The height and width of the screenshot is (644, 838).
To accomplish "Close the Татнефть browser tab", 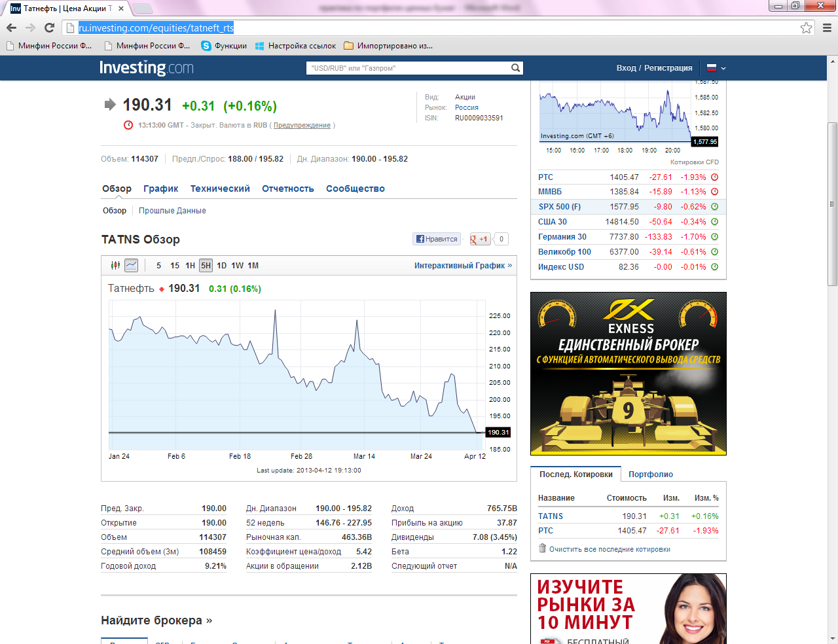I will tap(121, 9).
